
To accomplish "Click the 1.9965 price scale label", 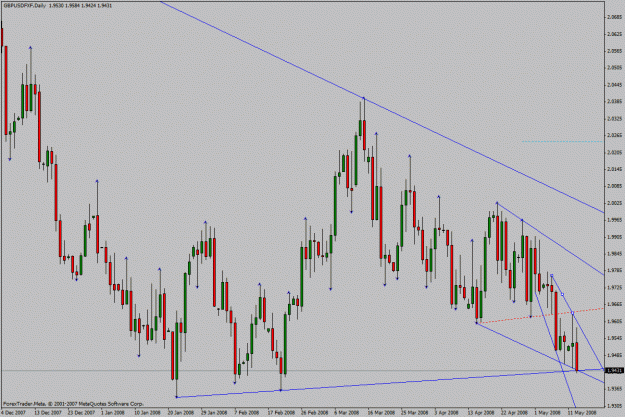I will pos(615,220).
